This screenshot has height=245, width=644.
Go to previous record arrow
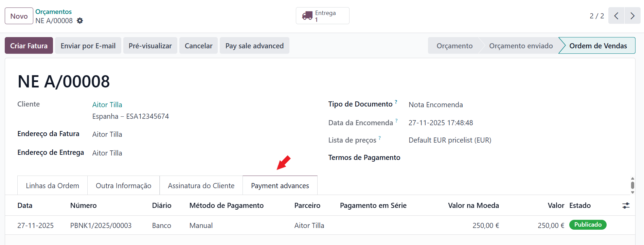616,16
